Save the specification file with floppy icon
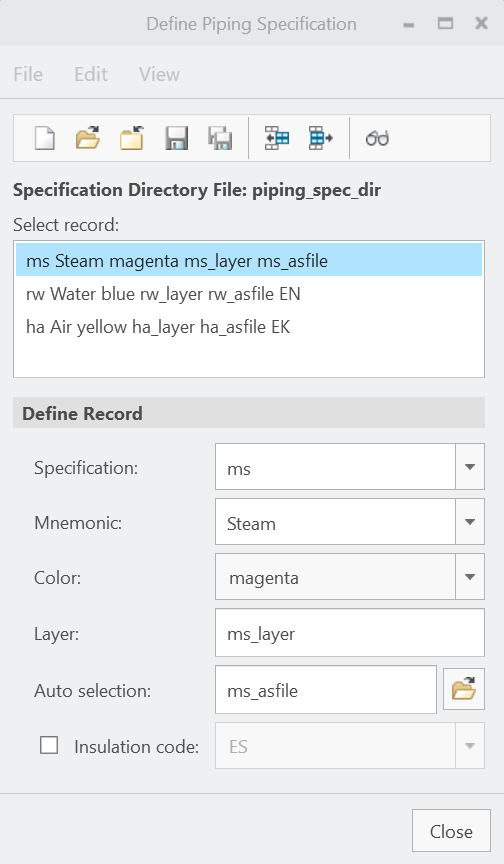This screenshot has width=504, height=864. point(176,138)
